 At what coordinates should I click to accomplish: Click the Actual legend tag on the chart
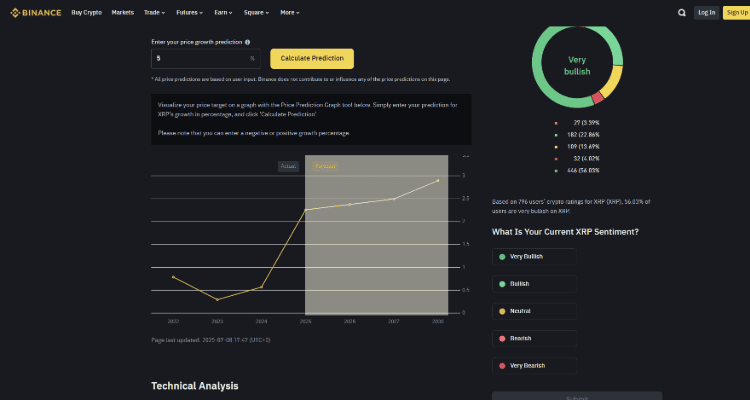coord(288,166)
